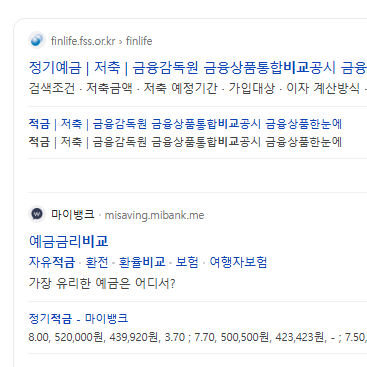The height and width of the screenshot is (367, 367).
Task: Open the blue 적금 | 저축 sub-result link
Action: coord(185,124)
